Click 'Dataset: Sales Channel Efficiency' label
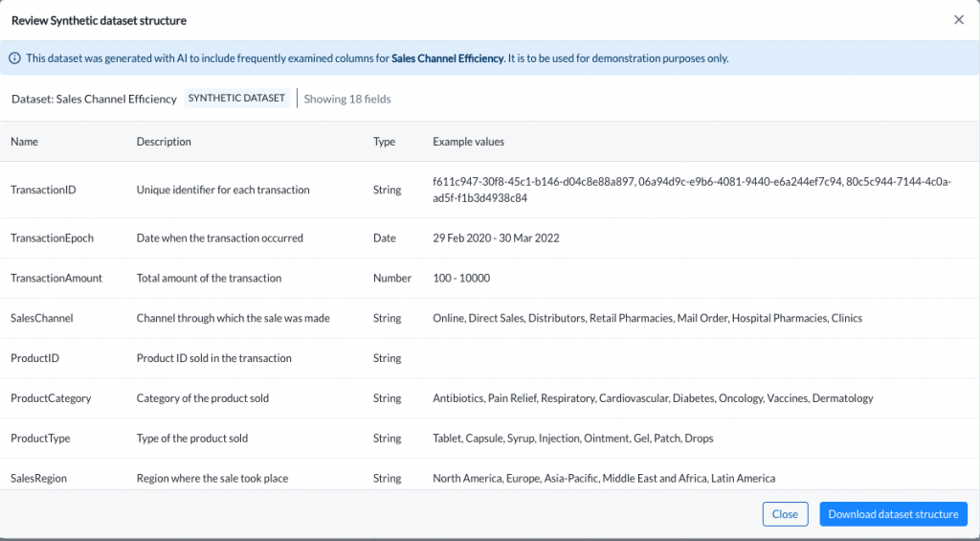Viewport: 980px width, 541px height. pyautogui.click(x=94, y=99)
